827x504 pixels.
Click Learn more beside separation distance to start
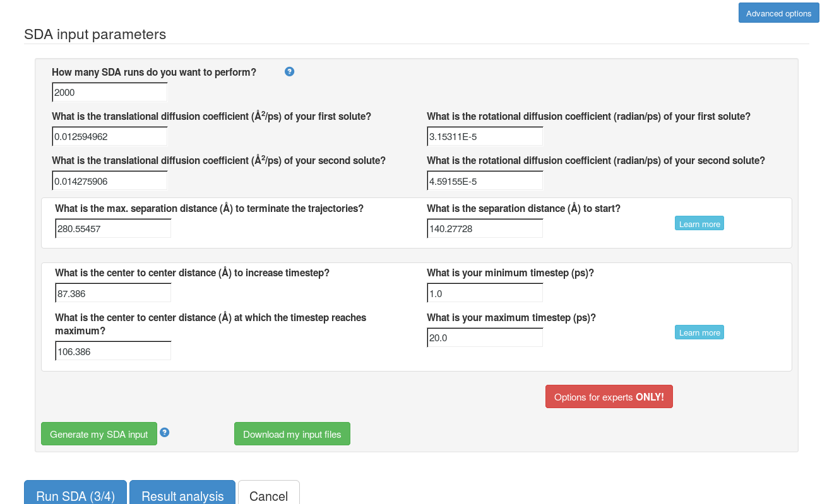click(x=699, y=223)
